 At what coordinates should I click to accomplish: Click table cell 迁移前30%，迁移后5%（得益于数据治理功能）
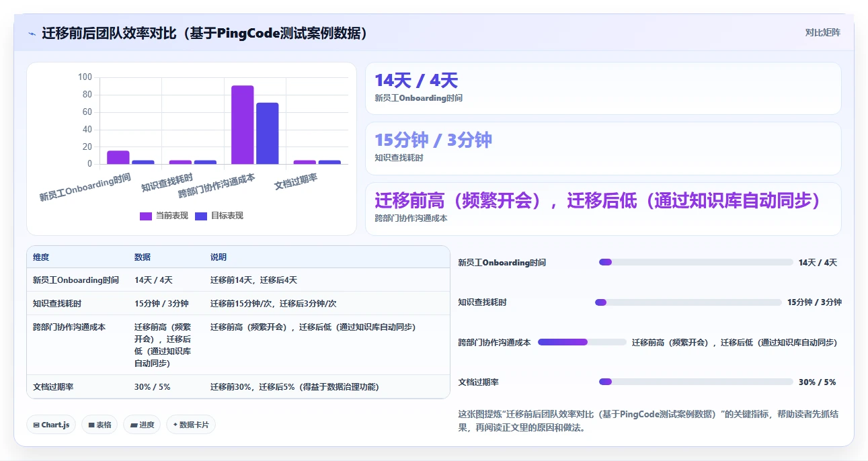pyautogui.click(x=294, y=387)
